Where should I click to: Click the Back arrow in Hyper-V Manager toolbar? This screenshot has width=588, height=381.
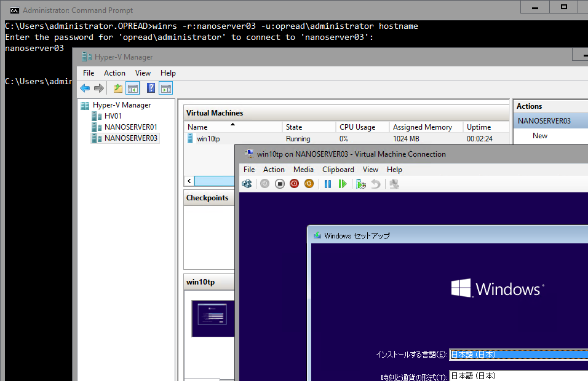tap(85, 88)
